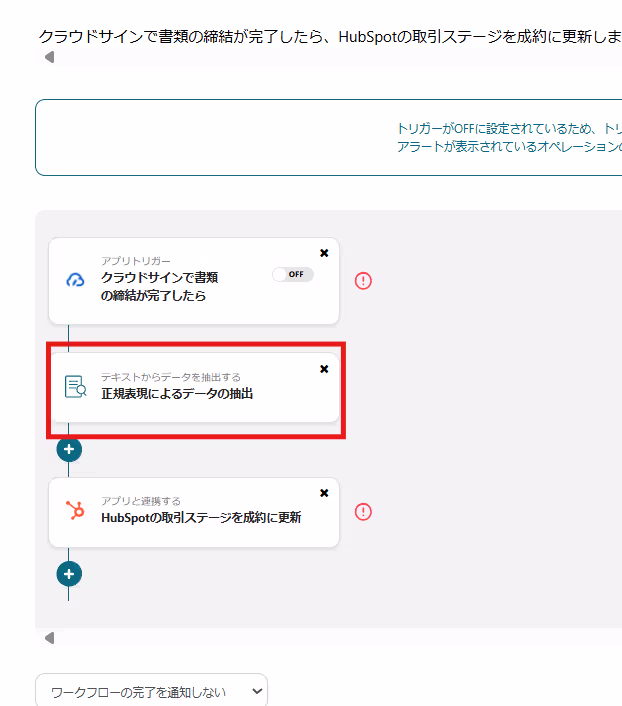622x706 pixels.
Task: Click the trigger OFF notice message
Action: pos(509,137)
